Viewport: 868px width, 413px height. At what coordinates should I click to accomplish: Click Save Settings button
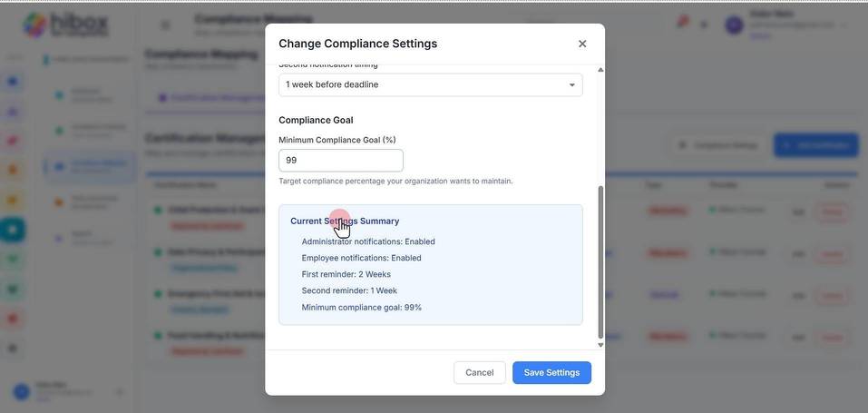pyautogui.click(x=551, y=372)
